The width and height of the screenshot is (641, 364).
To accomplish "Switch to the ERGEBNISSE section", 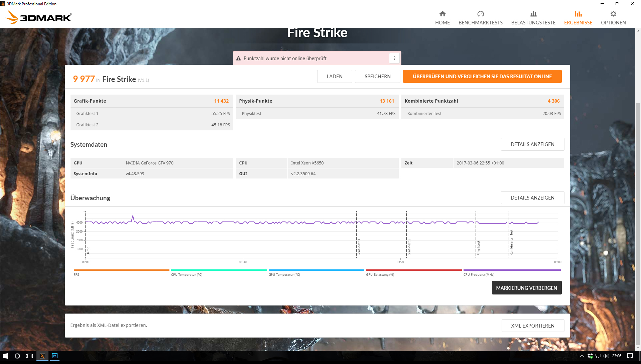I will (578, 18).
